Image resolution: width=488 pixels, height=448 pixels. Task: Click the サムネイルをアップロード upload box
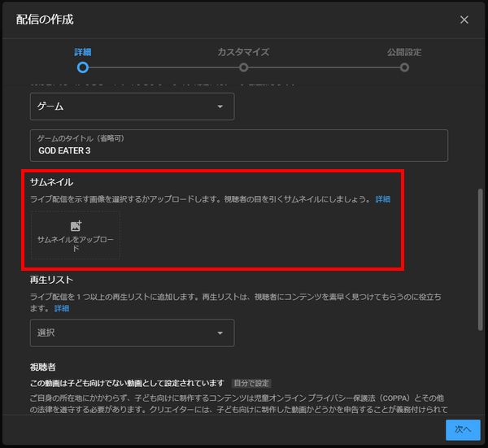click(x=76, y=236)
